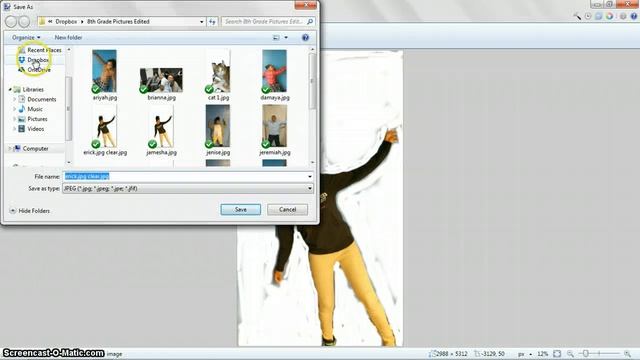The image size is (640, 360).
Task: Click the 12% zoom value in status bar
Action: (542, 354)
